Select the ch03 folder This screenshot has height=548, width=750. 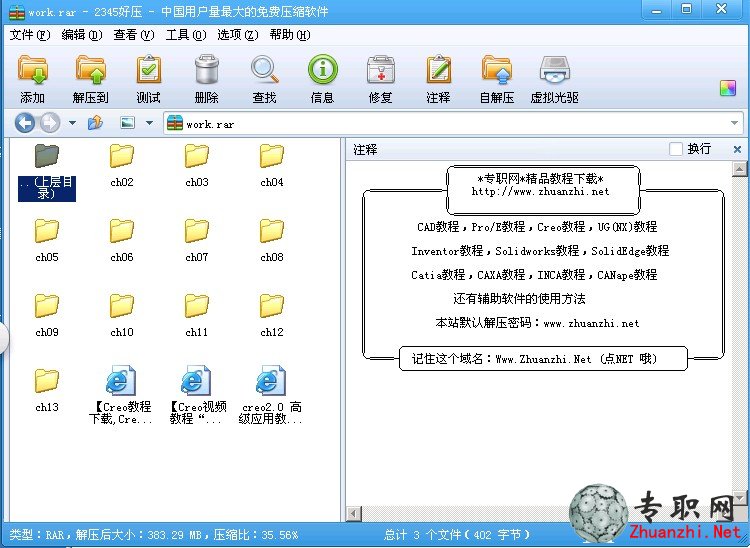[197, 165]
